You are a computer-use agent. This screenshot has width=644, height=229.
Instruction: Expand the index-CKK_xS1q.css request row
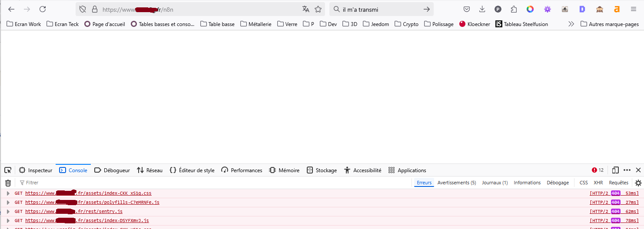pyautogui.click(x=8, y=193)
